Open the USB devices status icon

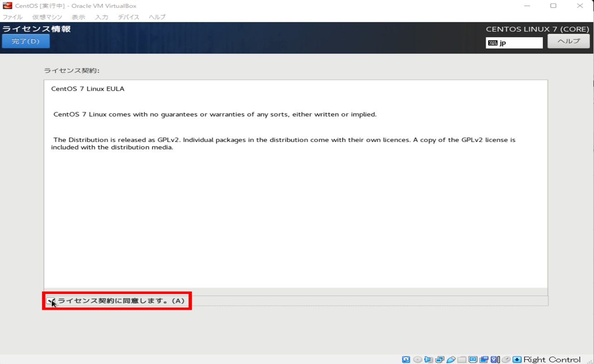coord(451,359)
